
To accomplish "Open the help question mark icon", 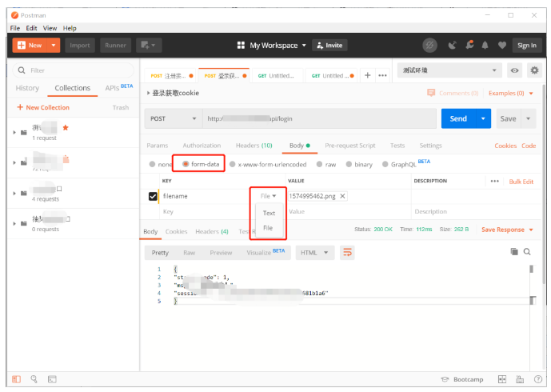I will (x=537, y=379).
